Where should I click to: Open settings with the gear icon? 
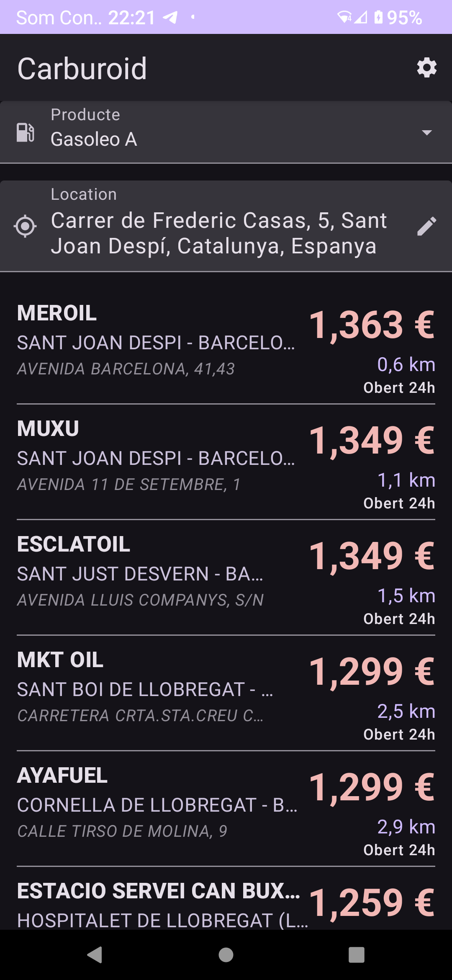(426, 68)
